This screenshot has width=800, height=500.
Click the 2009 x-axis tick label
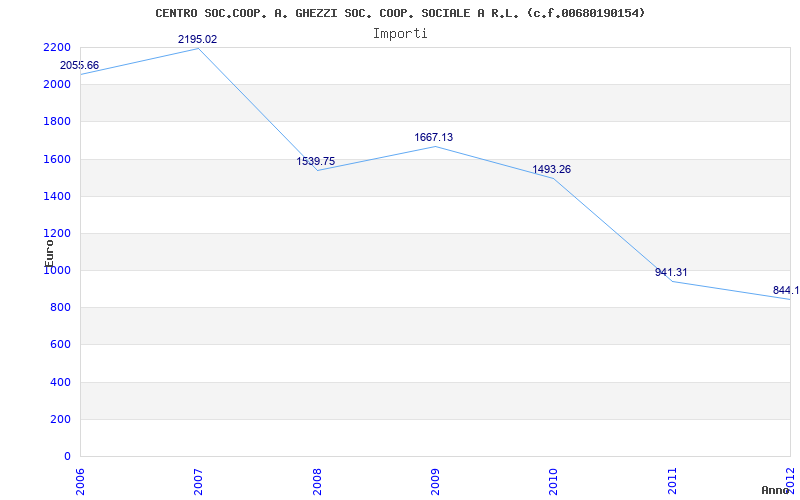pos(435,479)
